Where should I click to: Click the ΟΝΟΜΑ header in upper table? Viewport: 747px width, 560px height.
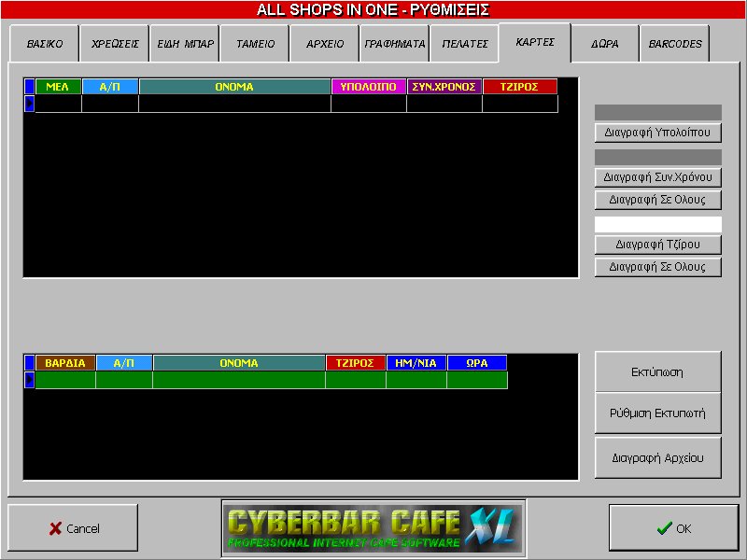tap(234, 87)
